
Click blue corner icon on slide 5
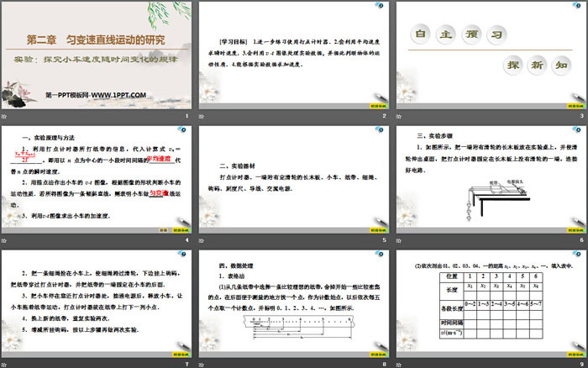click(380, 129)
